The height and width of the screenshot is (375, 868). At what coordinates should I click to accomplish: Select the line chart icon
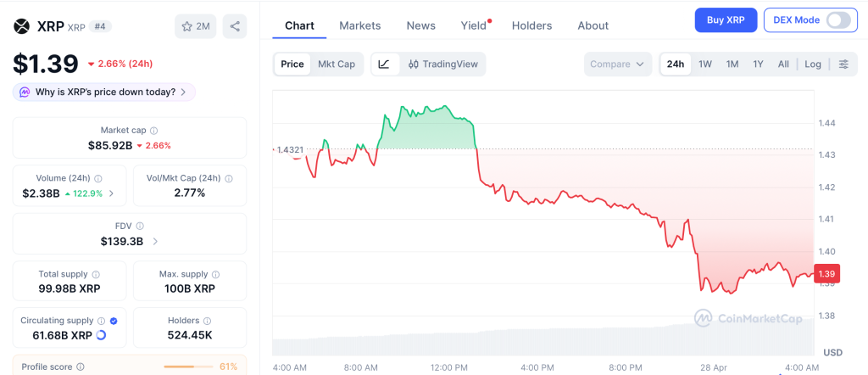click(x=384, y=64)
